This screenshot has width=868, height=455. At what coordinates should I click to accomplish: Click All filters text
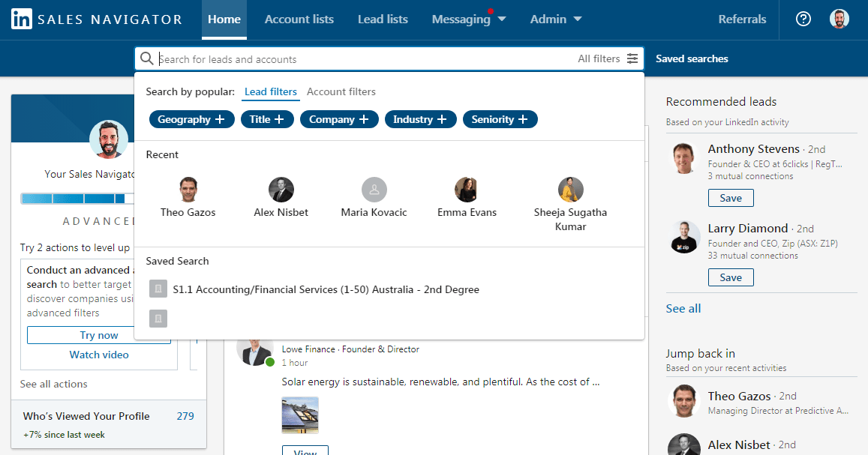click(599, 58)
